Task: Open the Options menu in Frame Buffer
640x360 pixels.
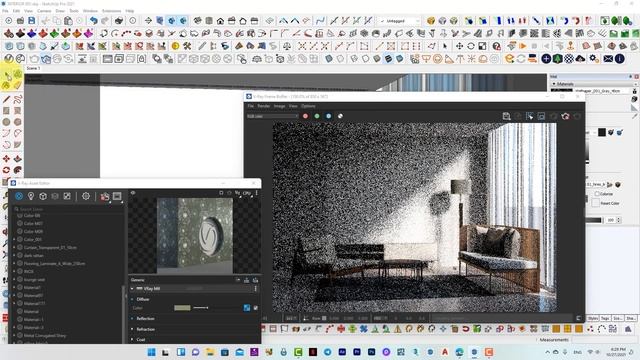Action: click(x=308, y=106)
